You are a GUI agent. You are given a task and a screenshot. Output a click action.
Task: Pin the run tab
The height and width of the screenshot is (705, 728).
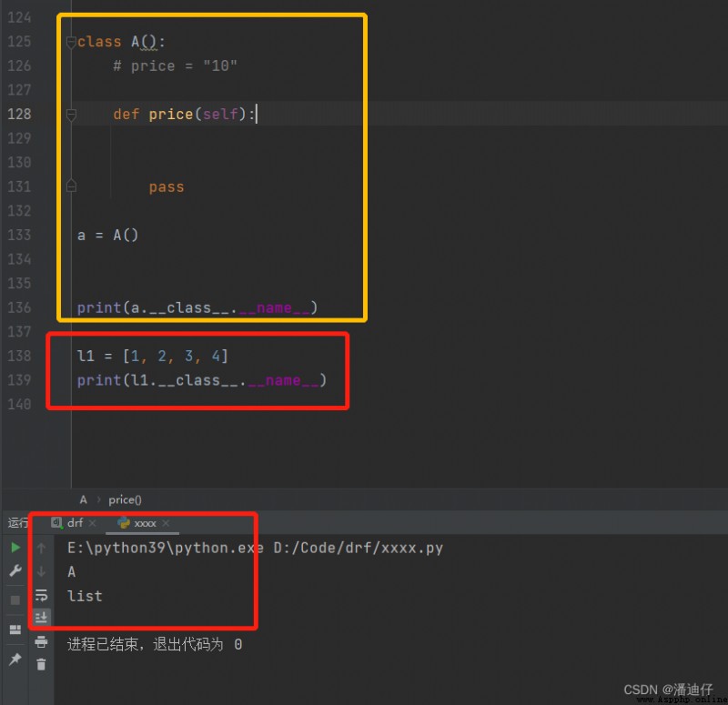[15, 658]
